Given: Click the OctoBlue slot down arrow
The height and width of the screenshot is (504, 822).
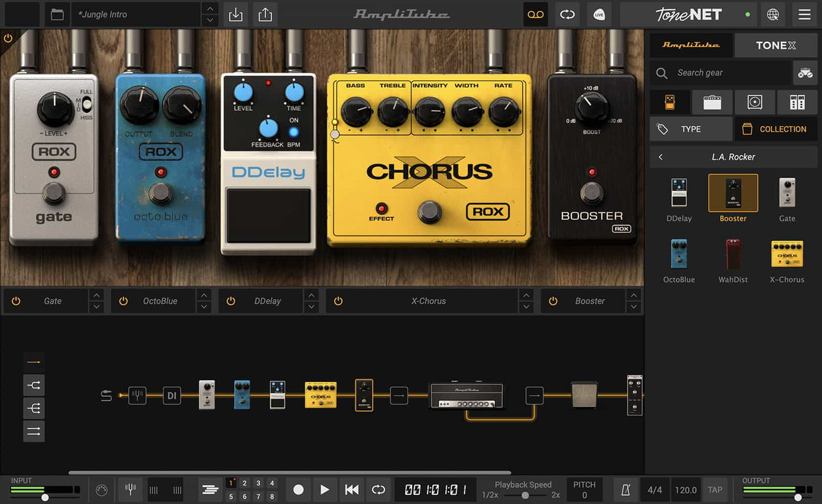Looking at the screenshot, I should point(204,307).
